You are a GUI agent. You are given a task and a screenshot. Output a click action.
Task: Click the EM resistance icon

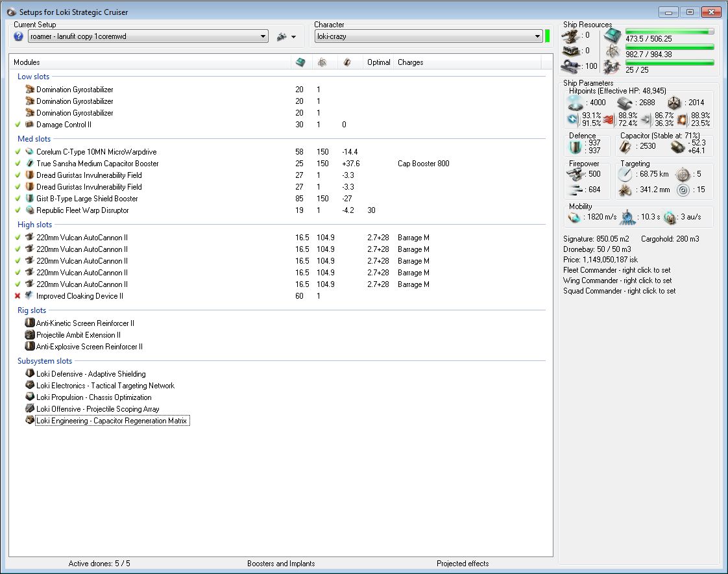573,119
